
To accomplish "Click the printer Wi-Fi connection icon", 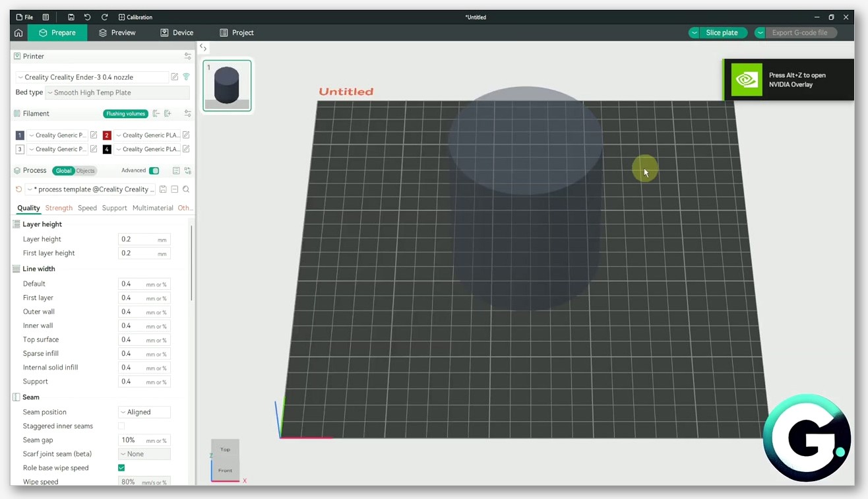I will 186,77.
